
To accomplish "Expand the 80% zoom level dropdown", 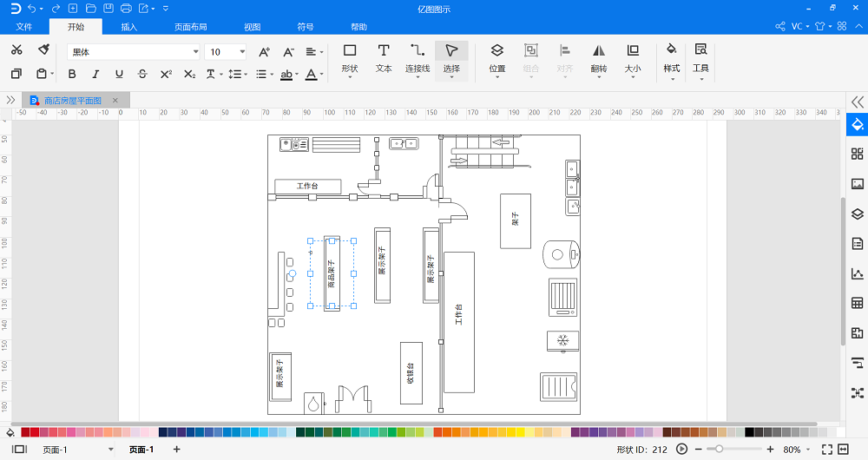I will point(808,450).
